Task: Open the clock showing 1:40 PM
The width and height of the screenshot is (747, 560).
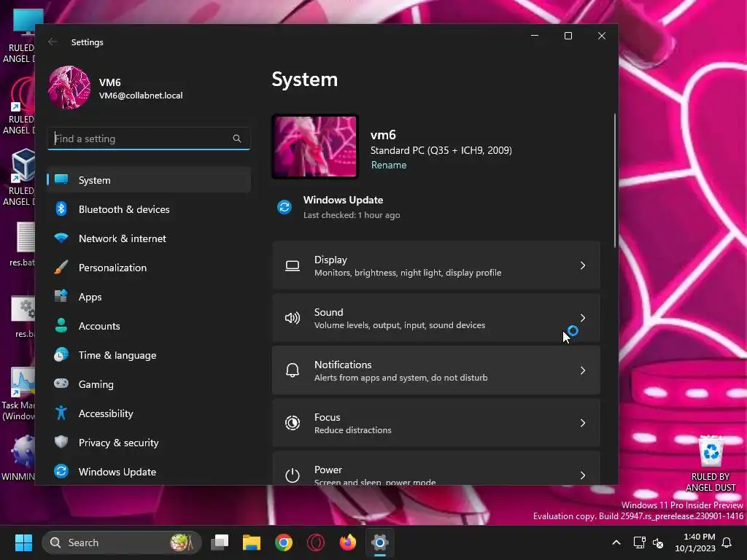Action: (x=695, y=542)
